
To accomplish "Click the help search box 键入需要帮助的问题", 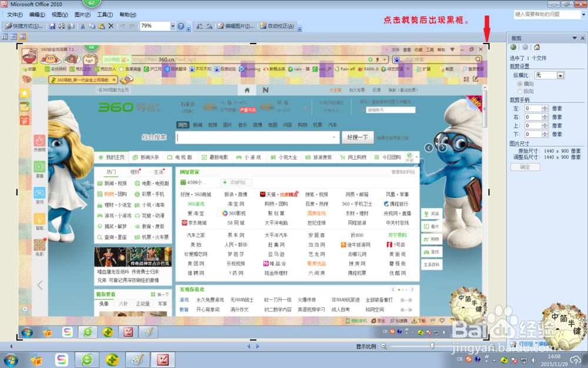I will [x=547, y=14].
